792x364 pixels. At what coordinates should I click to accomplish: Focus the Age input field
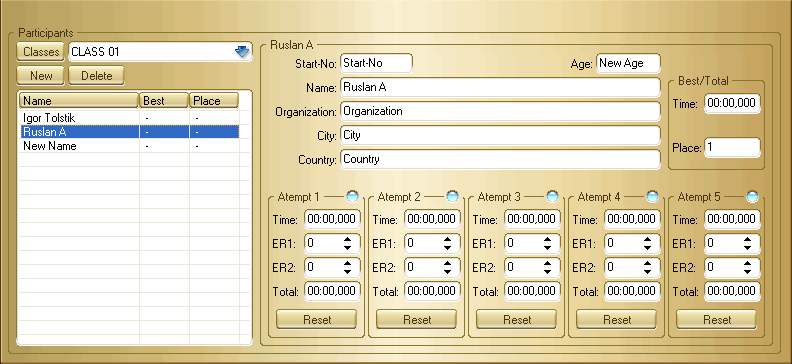click(x=628, y=64)
